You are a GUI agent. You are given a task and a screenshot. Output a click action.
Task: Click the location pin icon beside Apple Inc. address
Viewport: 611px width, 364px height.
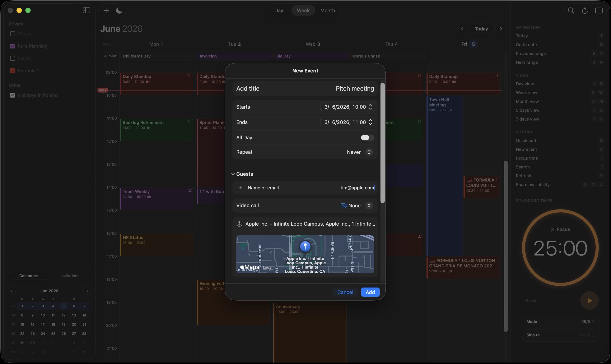(239, 224)
